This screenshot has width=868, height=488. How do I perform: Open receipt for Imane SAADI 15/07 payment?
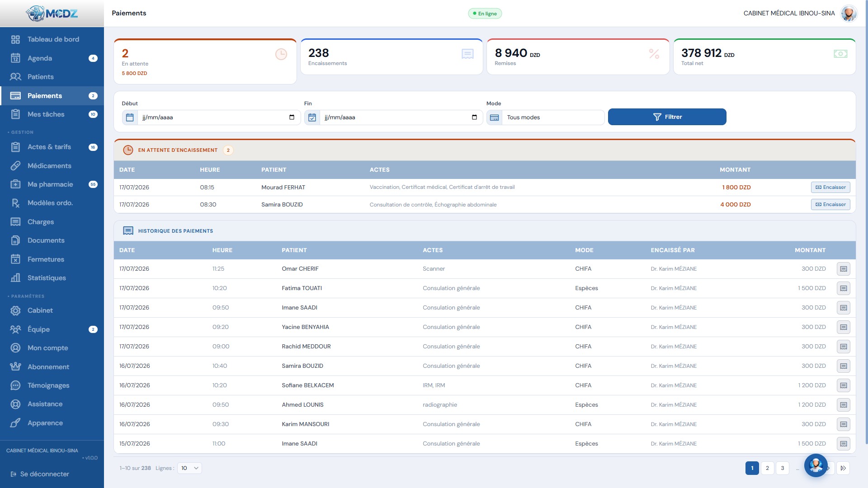click(843, 444)
